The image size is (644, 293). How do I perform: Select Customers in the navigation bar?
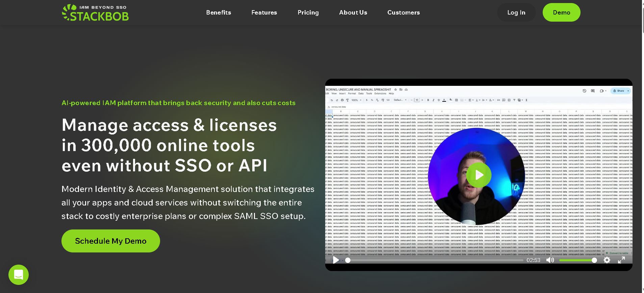[x=404, y=13]
